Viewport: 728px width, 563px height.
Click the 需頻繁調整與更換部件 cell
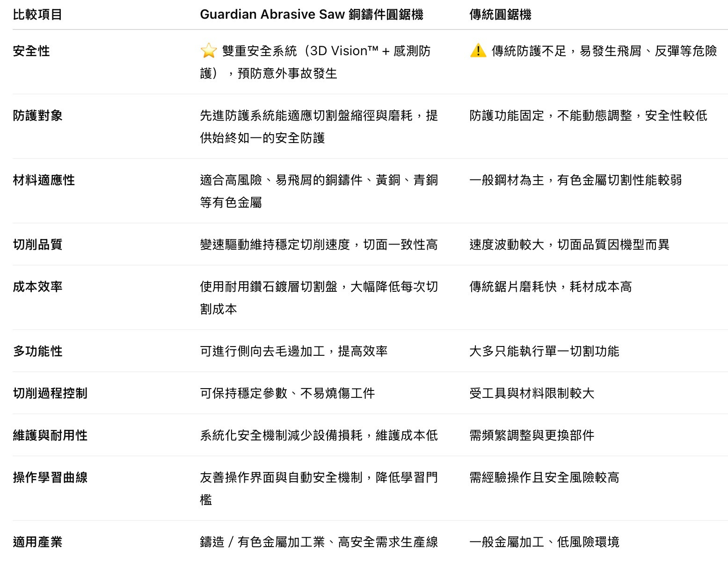(x=531, y=435)
